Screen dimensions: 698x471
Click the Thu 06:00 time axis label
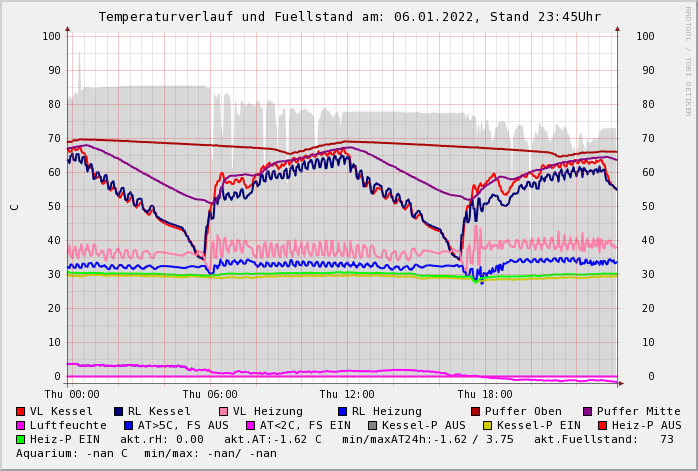point(210,394)
